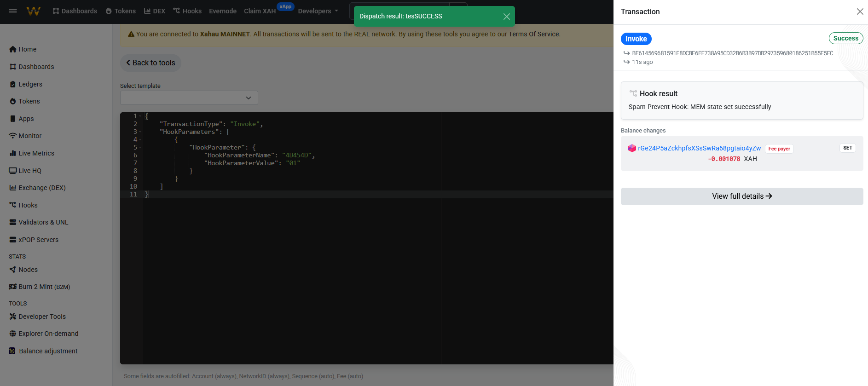The height and width of the screenshot is (386, 868).
Task: Click the "4D454D" HookParameterName value
Action: 296,156
